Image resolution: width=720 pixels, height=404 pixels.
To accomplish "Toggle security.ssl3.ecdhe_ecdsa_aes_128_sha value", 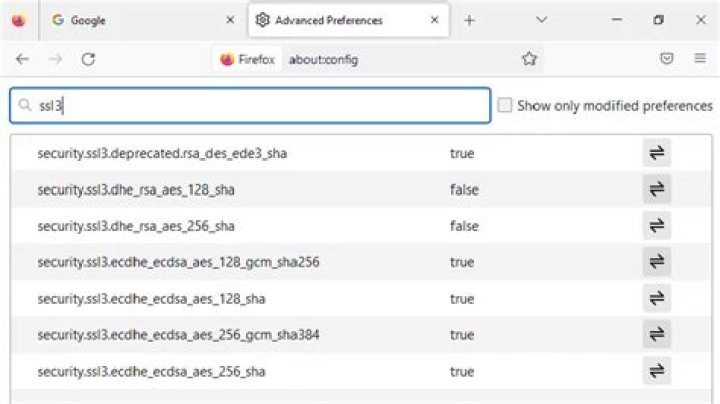I will click(657, 298).
